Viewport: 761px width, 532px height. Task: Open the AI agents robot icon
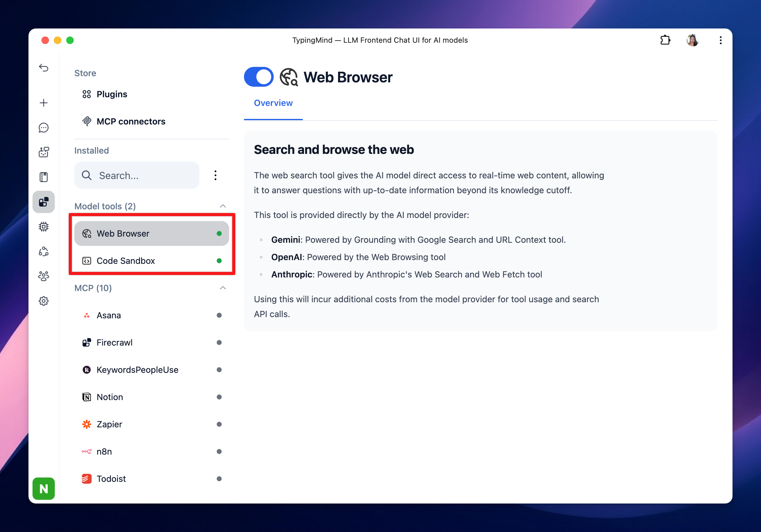point(43,152)
